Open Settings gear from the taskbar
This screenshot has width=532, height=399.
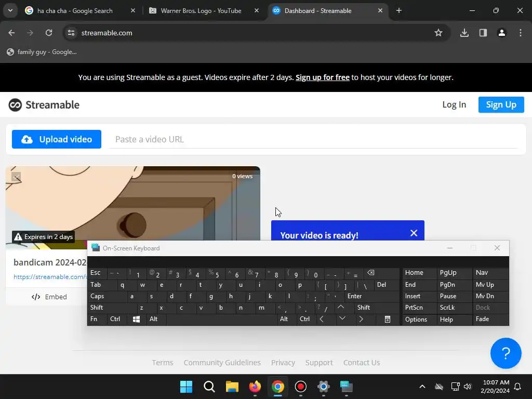pos(323,387)
